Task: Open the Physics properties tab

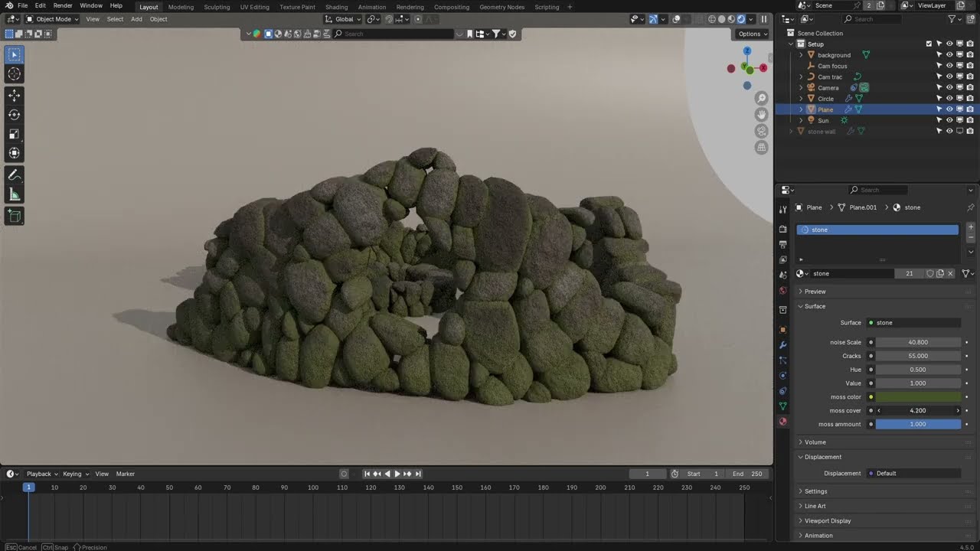Action: click(x=782, y=376)
